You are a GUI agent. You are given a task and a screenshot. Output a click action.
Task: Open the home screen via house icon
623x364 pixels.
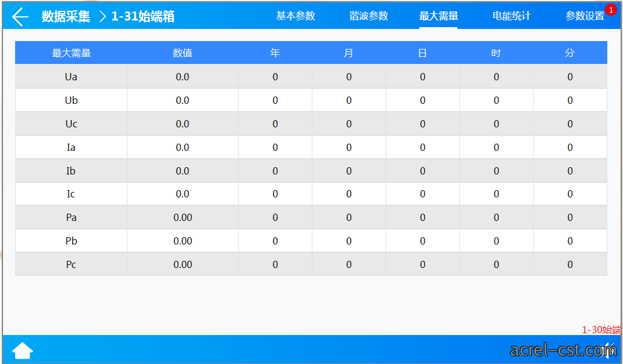pos(22,351)
